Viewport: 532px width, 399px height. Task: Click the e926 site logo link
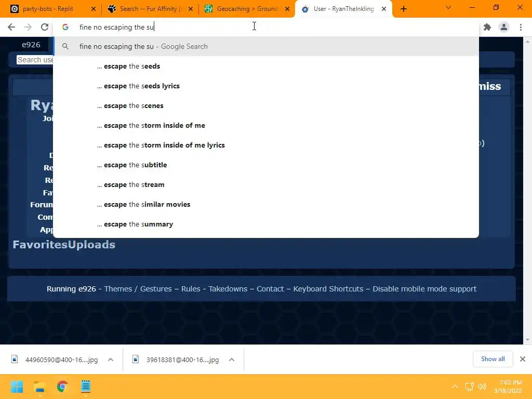31,45
